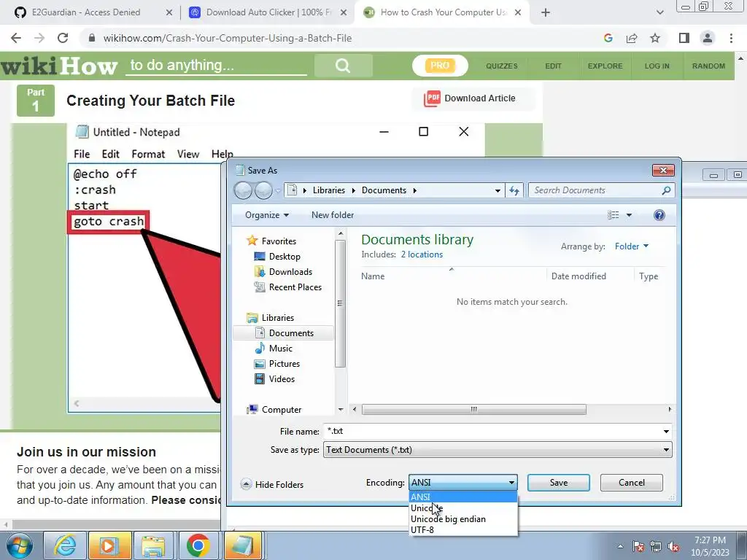Click the New folder button
Screen dimensions: 747x560
coord(333,215)
